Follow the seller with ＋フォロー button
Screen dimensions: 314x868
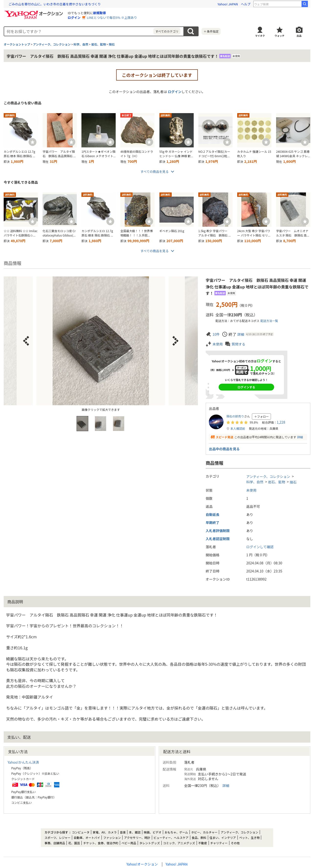(261, 416)
